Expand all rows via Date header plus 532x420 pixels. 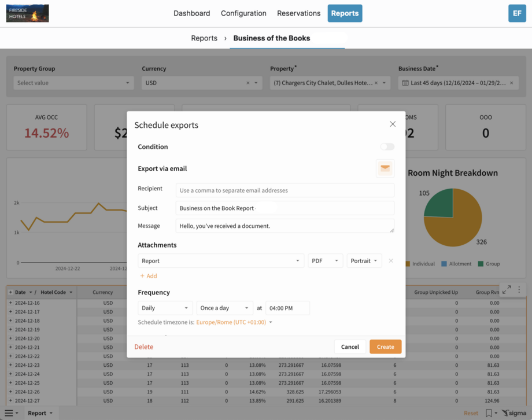click(10, 292)
